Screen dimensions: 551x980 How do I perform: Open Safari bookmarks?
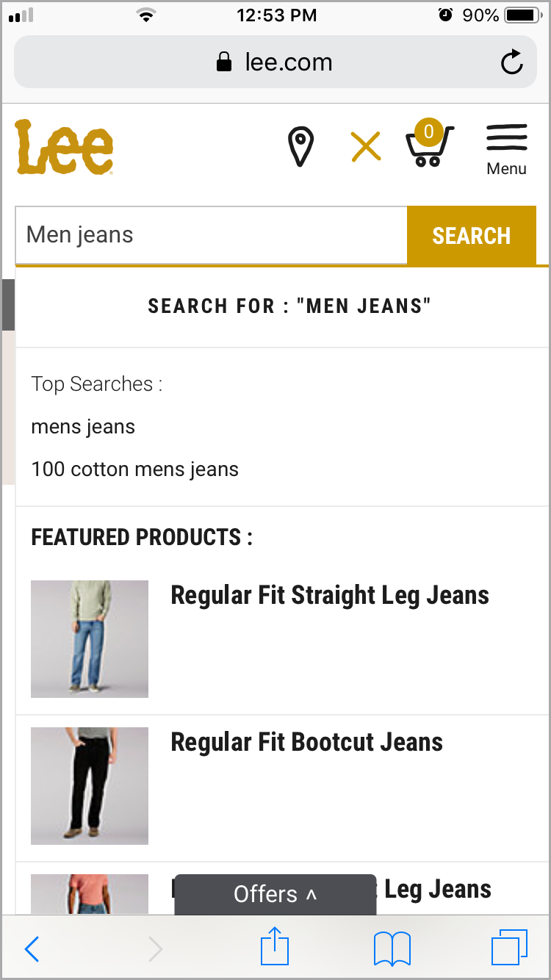coord(392,948)
